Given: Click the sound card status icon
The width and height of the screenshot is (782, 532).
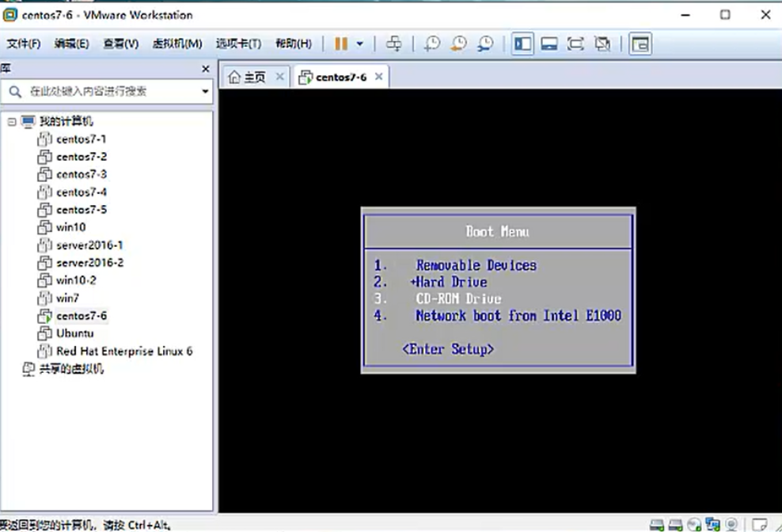Looking at the screenshot, I should [731, 525].
